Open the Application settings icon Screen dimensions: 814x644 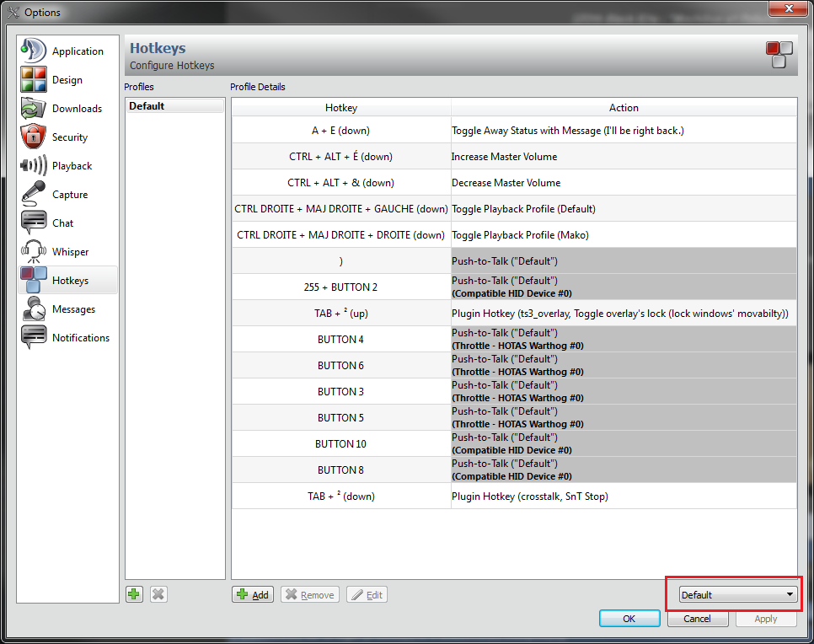(x=33, y=51)
